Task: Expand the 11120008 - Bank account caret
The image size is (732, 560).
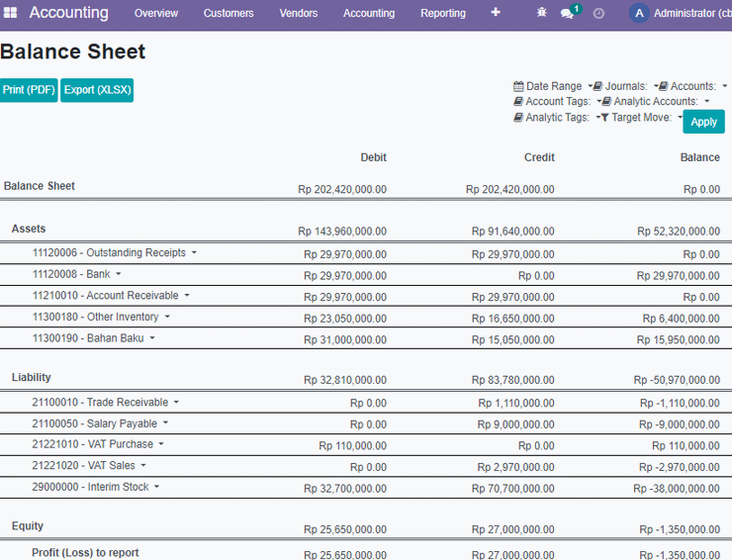Action: pyautogui.click(x=118, y=274)
